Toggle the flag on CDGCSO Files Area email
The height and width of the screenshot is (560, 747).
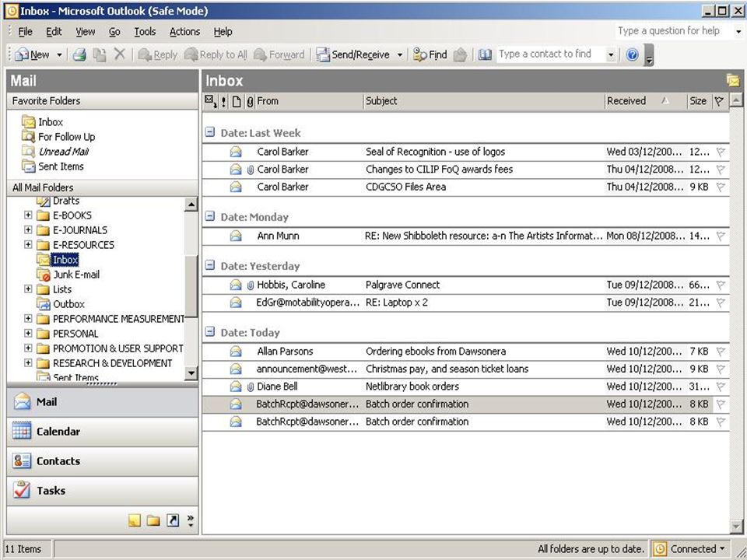pyautogui.click(x=721, y=187)
